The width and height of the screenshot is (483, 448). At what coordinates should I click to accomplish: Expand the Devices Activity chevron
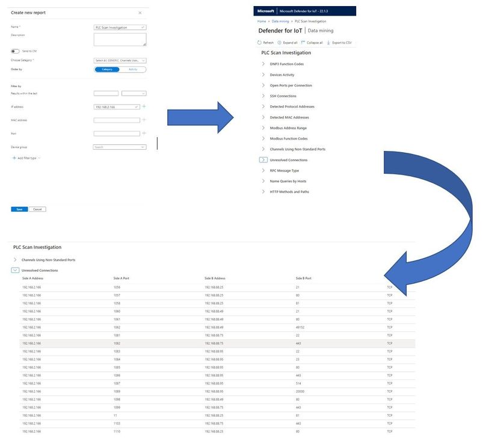point(263,75)
